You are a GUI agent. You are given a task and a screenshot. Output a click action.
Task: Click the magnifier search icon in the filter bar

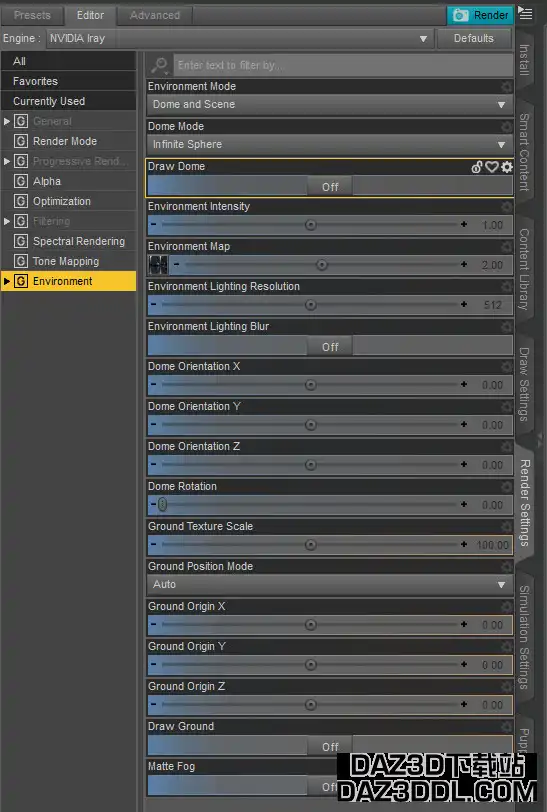click(160, 65)
